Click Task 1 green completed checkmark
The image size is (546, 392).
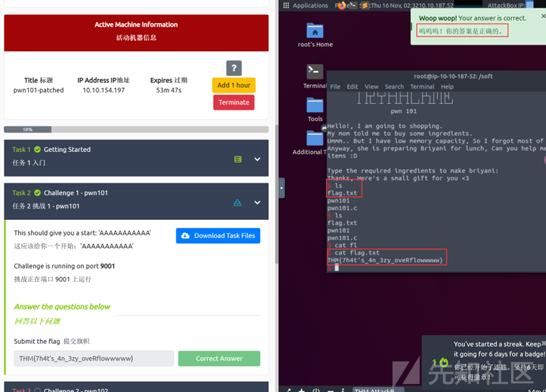(x=37, y=150)
